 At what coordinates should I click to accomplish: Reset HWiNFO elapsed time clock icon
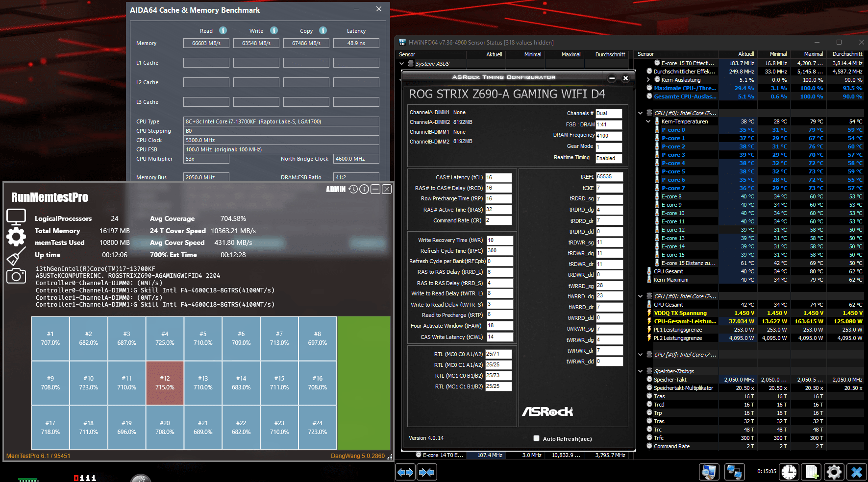pos(789,472)
